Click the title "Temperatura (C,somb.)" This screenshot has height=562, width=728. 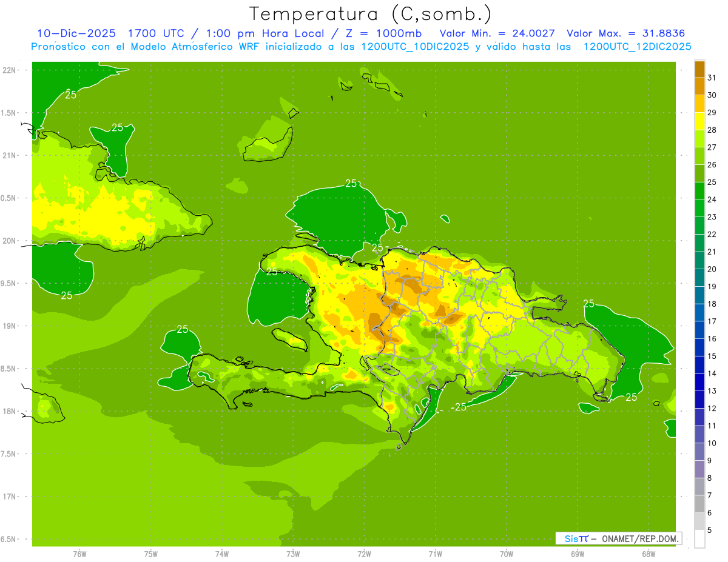371,15
